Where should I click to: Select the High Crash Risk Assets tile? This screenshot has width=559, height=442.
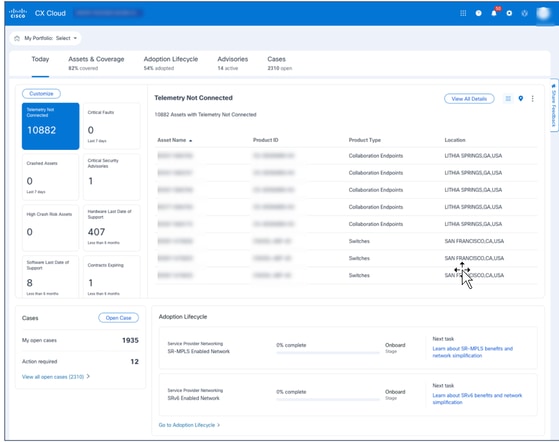(51, 228)
